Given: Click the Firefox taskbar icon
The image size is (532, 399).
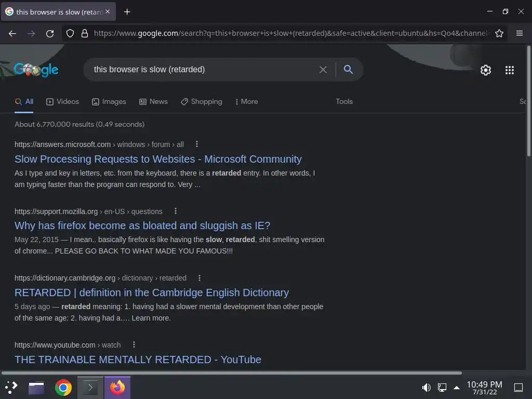Looking at the screenshot, I should pyautogui.click(x=117, y=388).
